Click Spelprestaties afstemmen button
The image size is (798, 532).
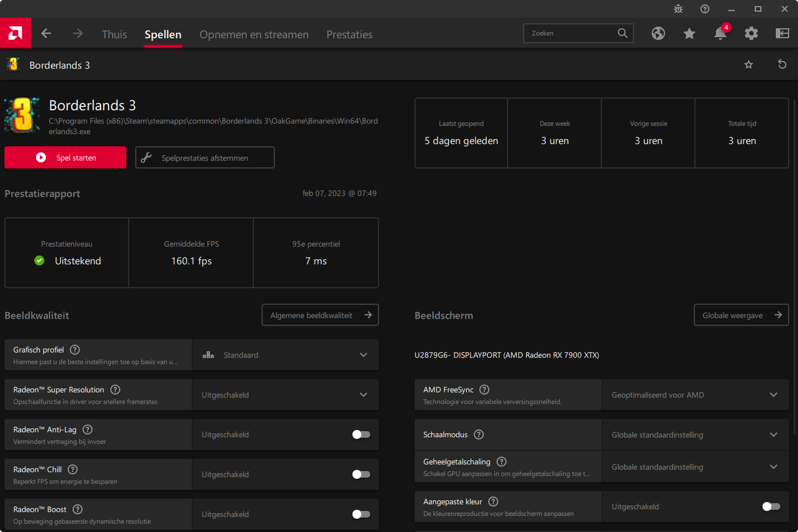click(205, 157)
